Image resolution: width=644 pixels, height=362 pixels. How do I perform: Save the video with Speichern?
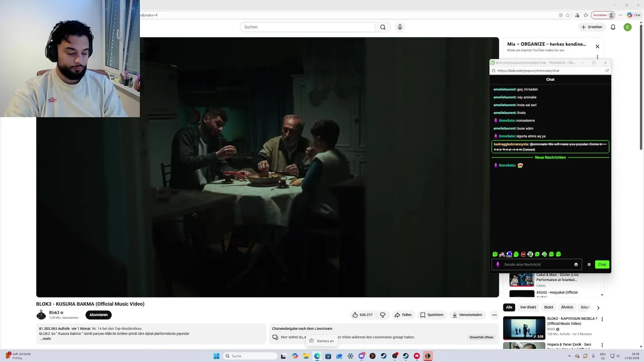(x=432, y=315)
